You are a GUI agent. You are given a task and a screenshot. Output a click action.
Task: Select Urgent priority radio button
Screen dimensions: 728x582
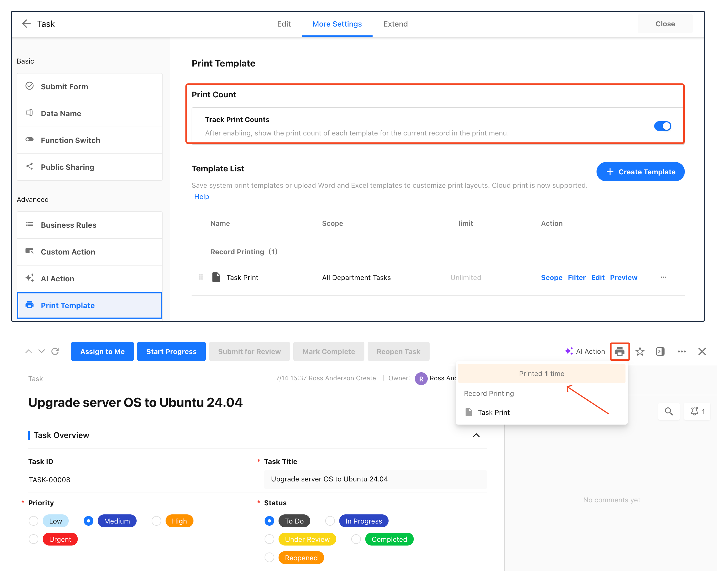tap(34, 539)
